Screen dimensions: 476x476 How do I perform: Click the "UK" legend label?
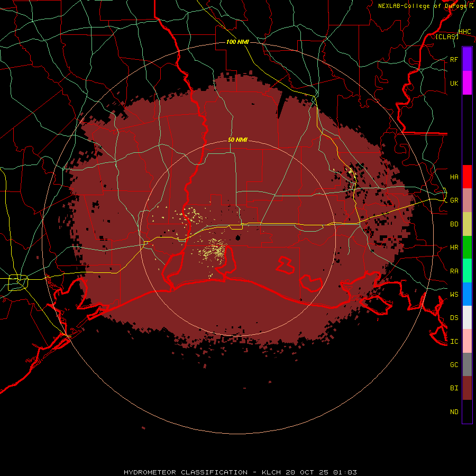coord(454,83)
